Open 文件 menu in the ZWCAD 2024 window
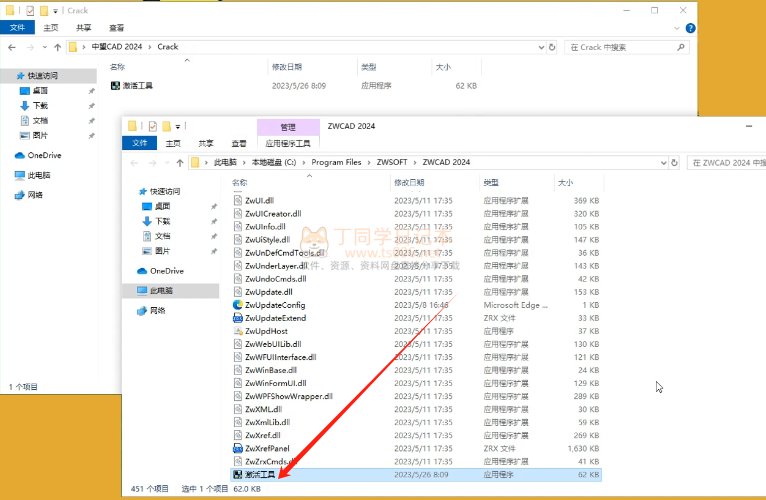 (x=139, y=143)
